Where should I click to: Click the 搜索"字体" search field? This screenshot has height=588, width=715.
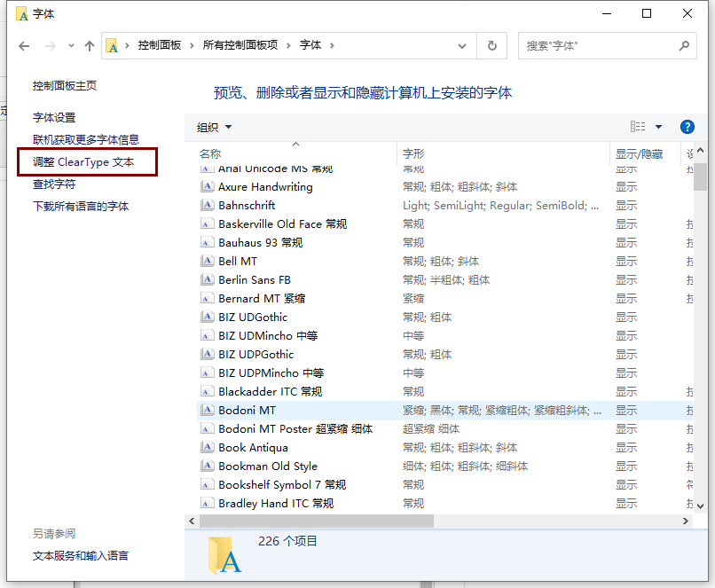pos(594,45)
